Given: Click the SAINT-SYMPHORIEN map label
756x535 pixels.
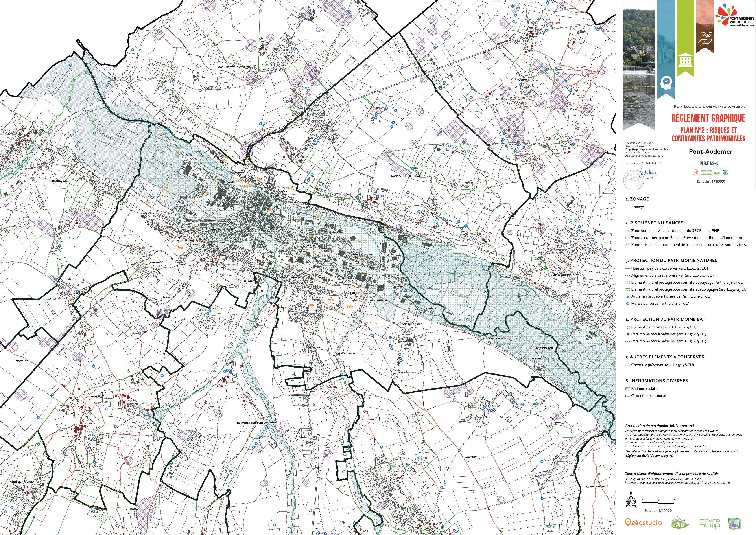Looking at the screenshot, I should [x=22, y=482].
